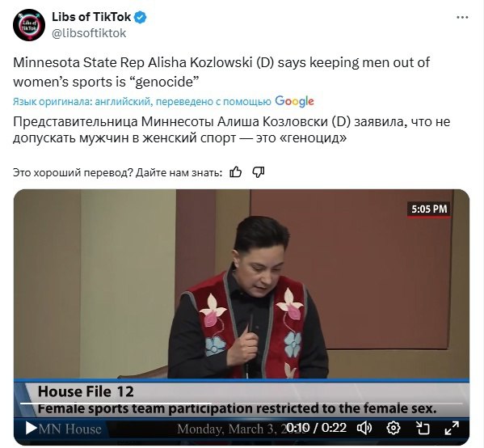
Task: Mute the video using the speaker icon
Action: tap(364, 429)
